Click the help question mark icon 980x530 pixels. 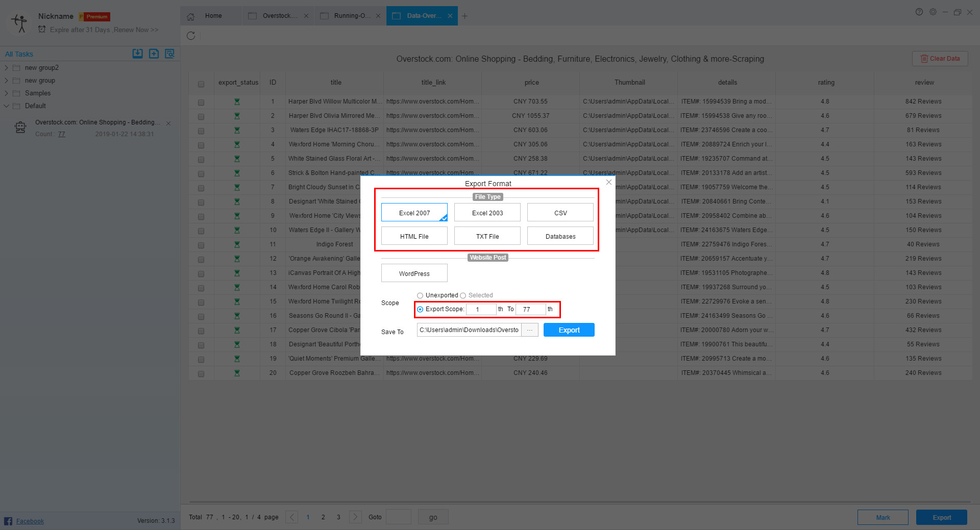pos(919,12)
